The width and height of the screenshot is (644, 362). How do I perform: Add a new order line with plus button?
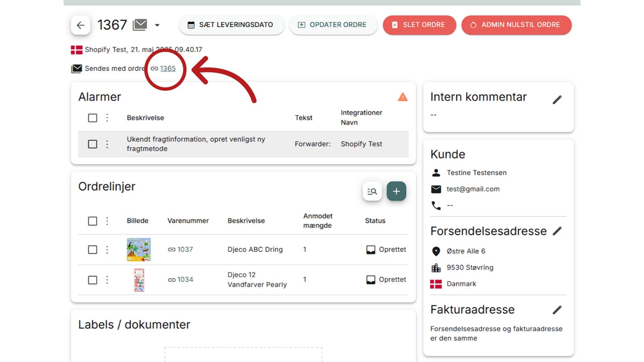(x=396, y=191)
